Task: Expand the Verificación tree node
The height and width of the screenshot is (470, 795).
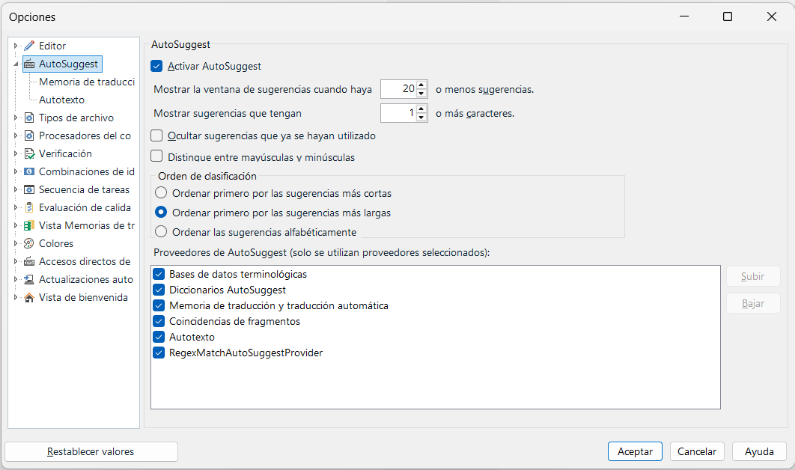Action: click(15, 154)
